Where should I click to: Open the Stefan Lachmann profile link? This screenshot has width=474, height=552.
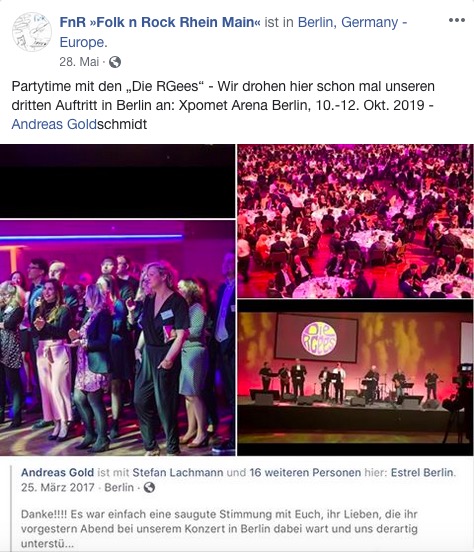[x=178, y=472]
